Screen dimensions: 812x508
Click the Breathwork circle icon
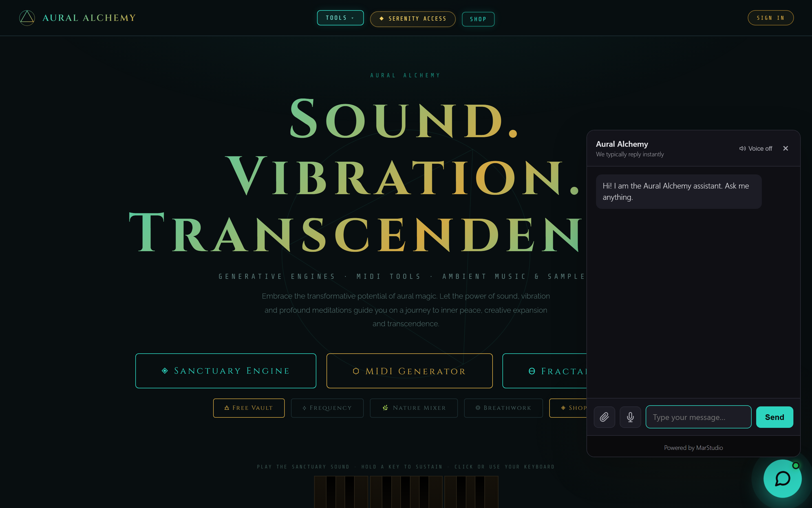pyautogui.click(x=478, y=408)
